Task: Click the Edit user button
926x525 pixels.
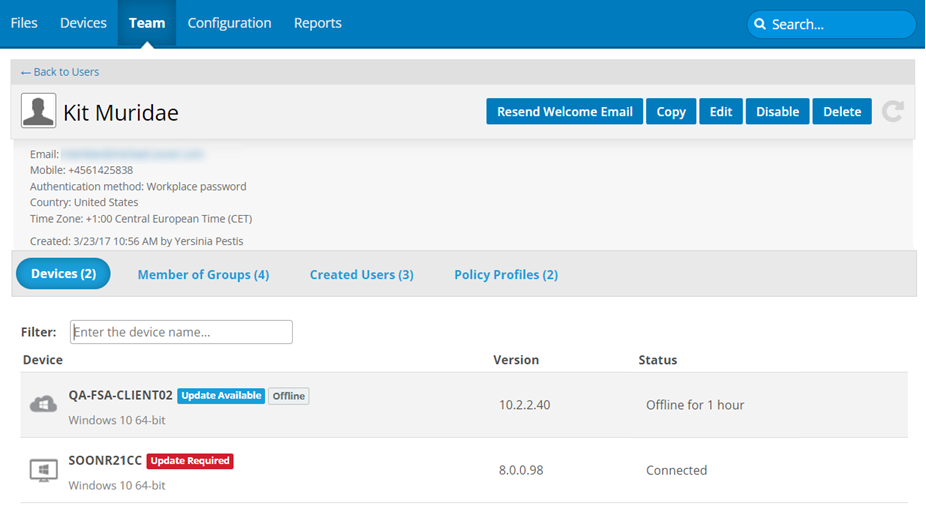Action: (721, 112)
